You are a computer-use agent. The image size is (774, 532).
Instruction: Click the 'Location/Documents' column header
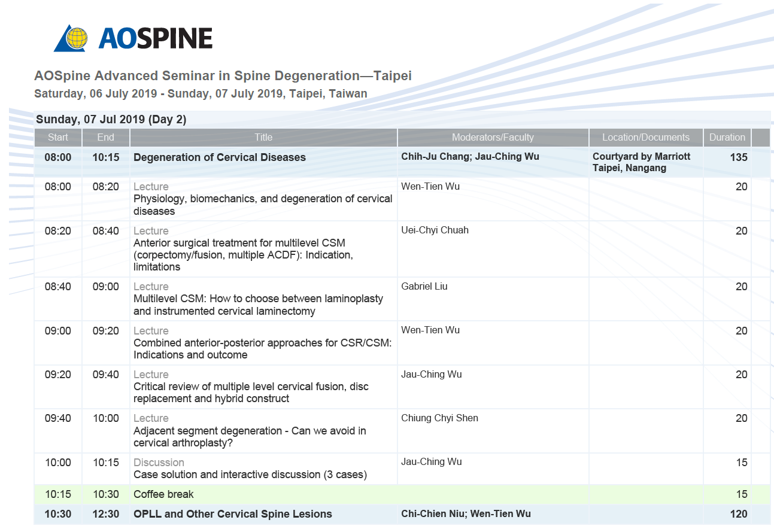coord(646,137)
